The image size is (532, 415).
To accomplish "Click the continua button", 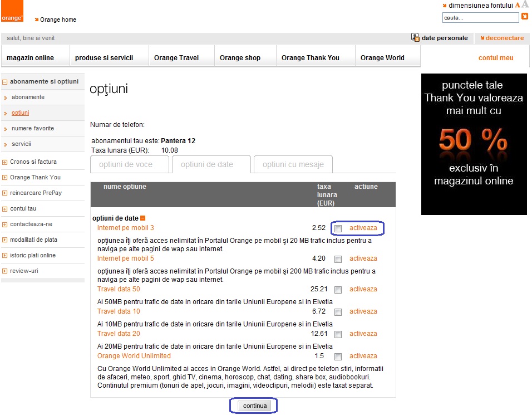I will click(x=255, y=406).
